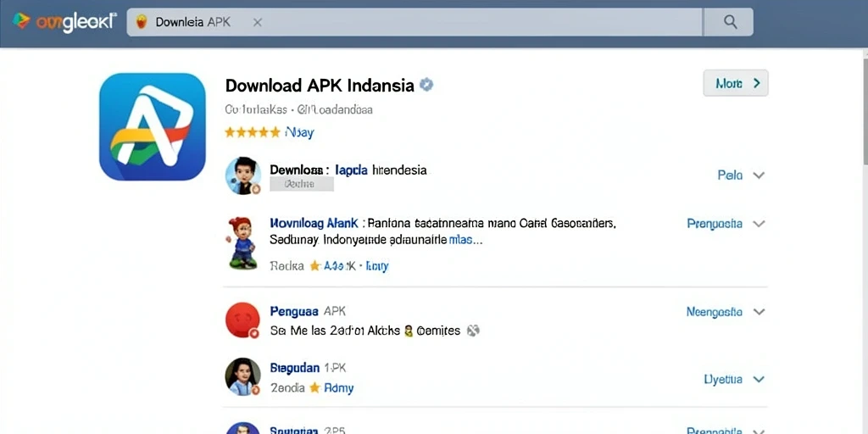Click the emoji icon after 'Oemites'

point(473,331)
